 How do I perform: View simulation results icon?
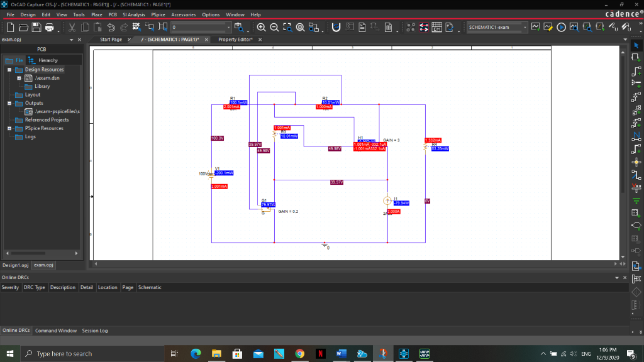[x=574, y=27]
